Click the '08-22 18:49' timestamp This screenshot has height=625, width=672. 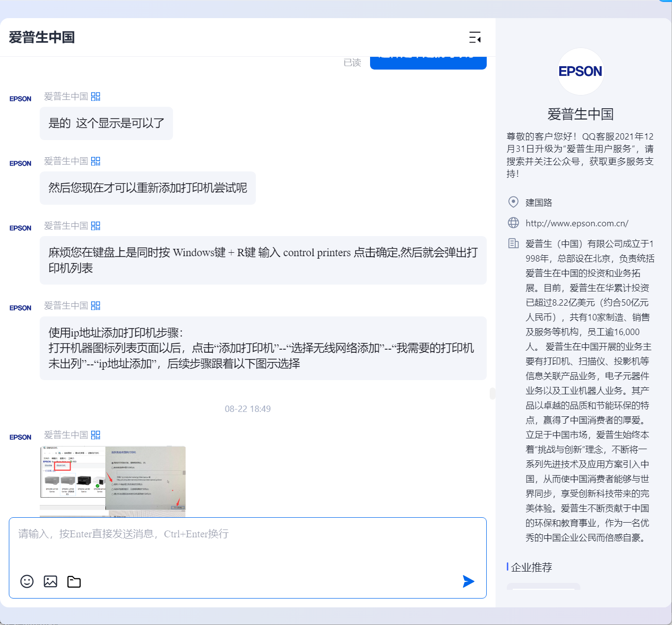pos(248,409)
